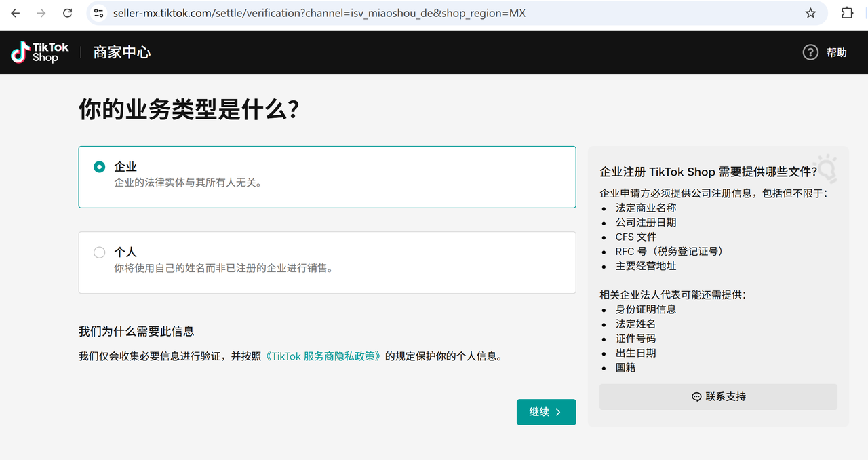
Task: Click the browser forward arrow
Action: [x=41, y=13]
